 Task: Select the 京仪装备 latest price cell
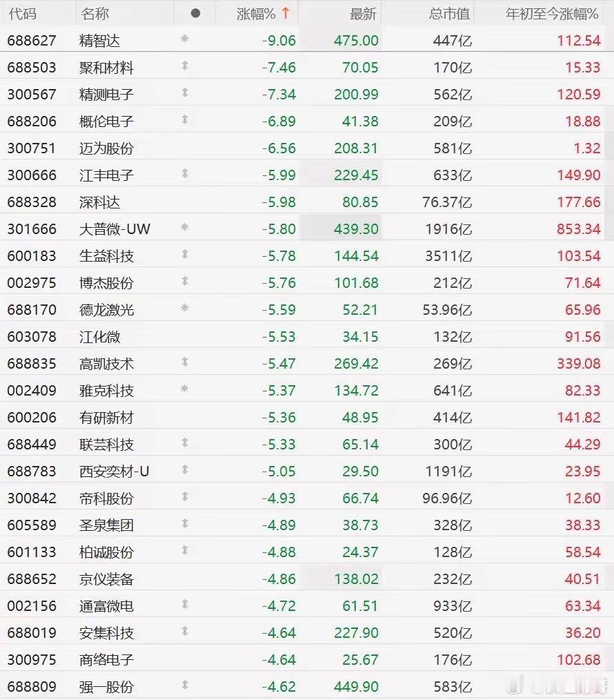point(356,579)
